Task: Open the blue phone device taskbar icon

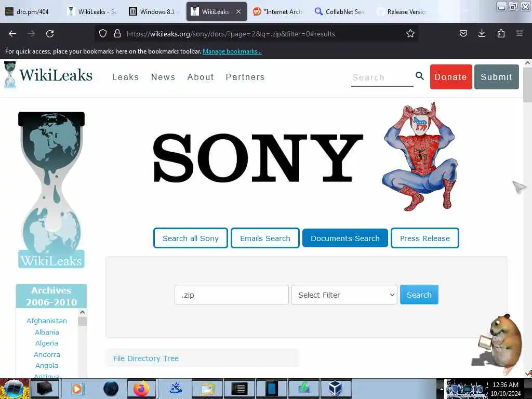Action: point(272,389)
